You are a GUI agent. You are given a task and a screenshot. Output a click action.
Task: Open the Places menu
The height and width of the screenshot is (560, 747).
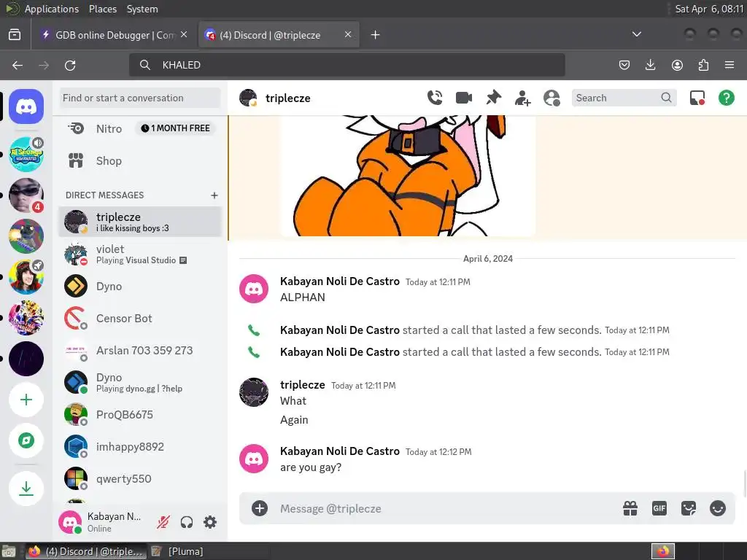[103, 9]
